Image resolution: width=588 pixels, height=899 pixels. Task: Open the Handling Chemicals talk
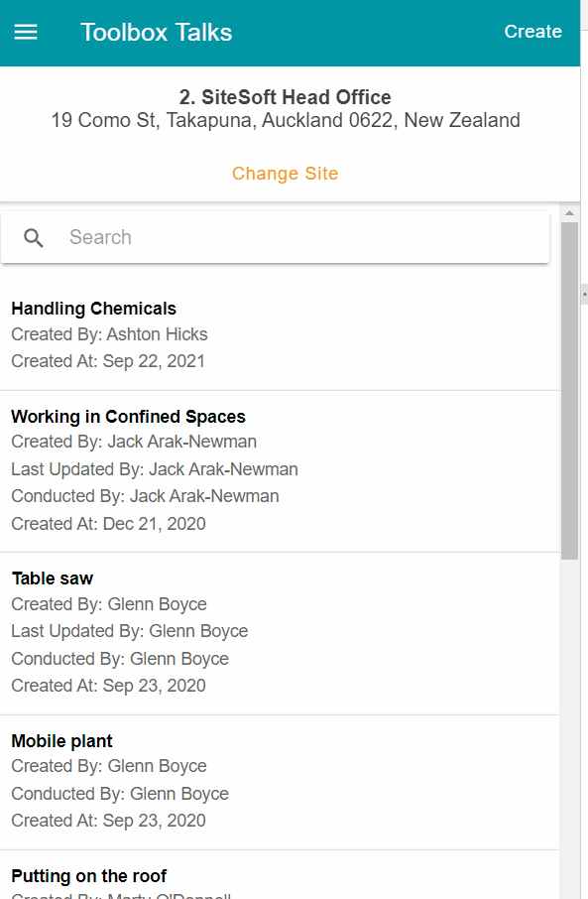[x=280, y=334]
